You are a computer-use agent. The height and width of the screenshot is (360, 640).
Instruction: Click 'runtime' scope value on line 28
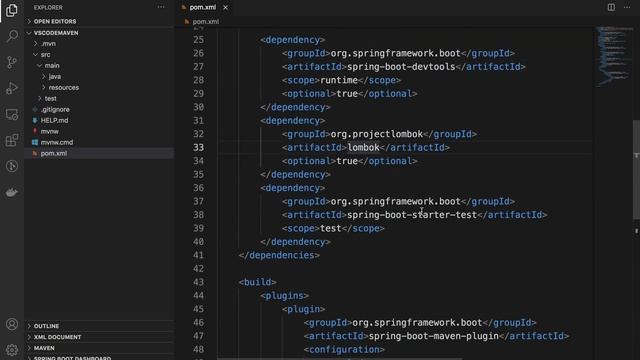[339, 80]
